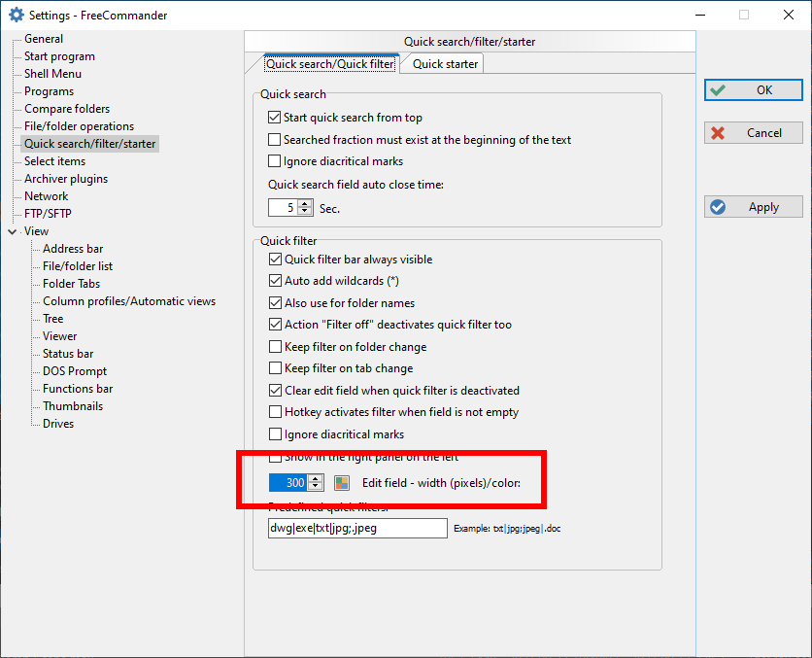The image size is (812, 658).
Task: Select the Quick search/Quick filter tab
Action: point(330,64)
